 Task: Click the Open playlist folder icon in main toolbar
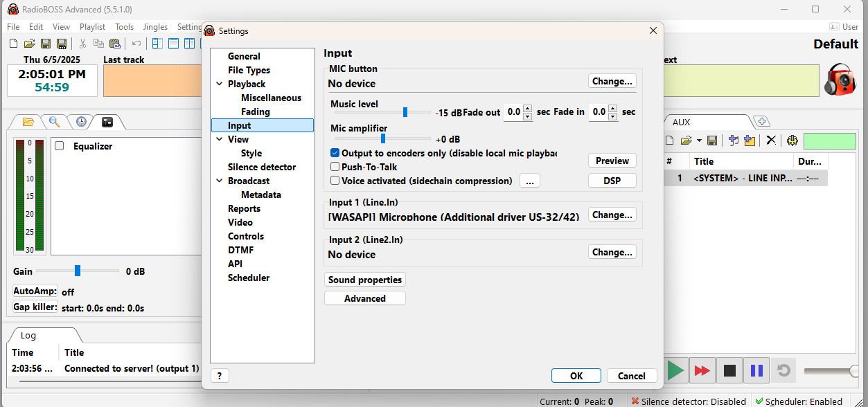30,44
